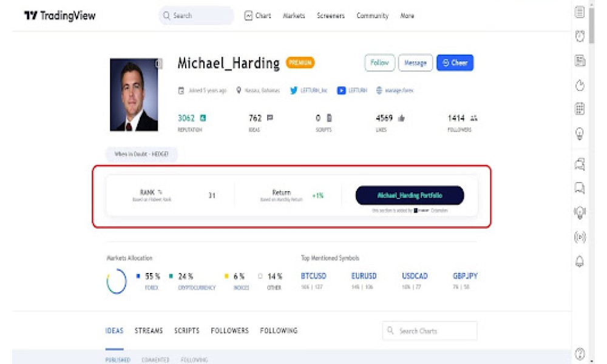The height and width of the screenshot is (364, 607).
Task: Switch to the IDEAS tab
Action: coord(114,331)
